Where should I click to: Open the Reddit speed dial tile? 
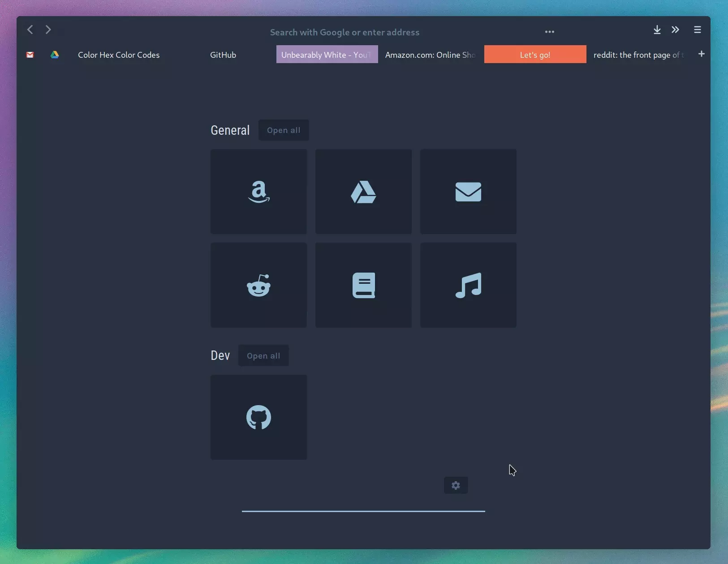(258, 285)
